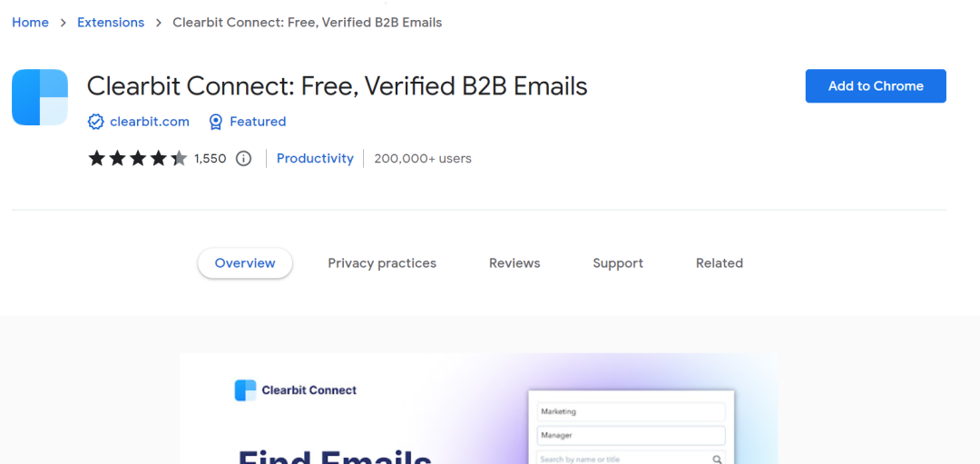The width and height of the screenshot is (980, 464).
Task: Open the rating info circle icon
Action: [243, 158]
